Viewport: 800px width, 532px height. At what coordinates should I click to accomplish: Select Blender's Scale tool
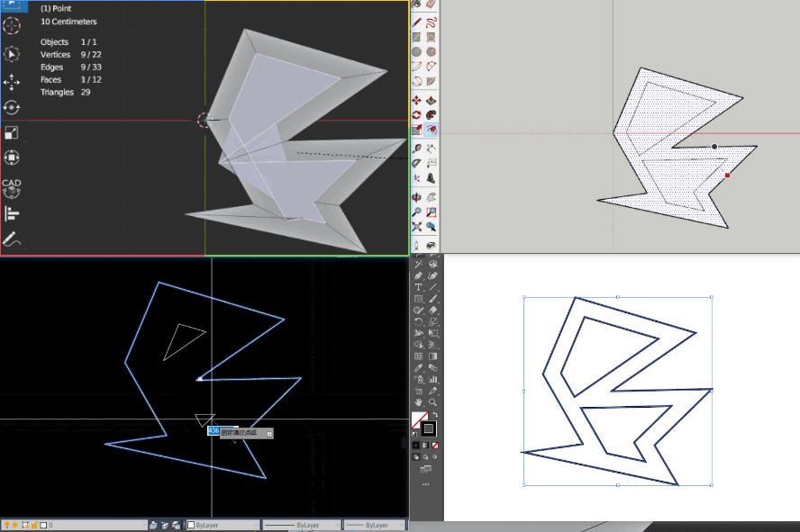(x=11, y=133)
